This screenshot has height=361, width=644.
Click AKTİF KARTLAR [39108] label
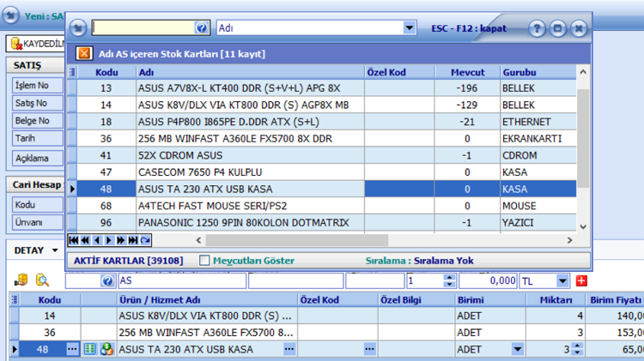pyautogui.click(x=129, y=261)
